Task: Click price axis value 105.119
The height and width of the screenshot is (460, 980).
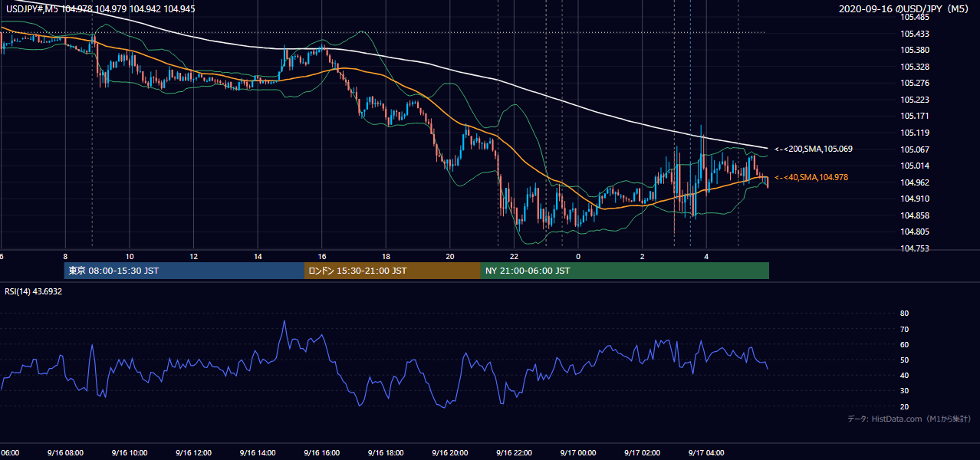Action: [x=914, y=133]
